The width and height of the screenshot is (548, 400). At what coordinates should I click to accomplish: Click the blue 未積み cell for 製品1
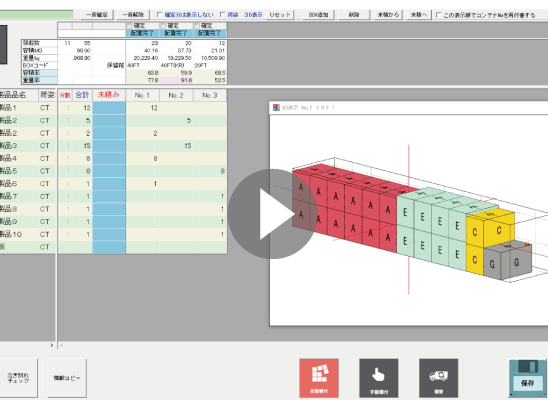click(x=109, y=108)
